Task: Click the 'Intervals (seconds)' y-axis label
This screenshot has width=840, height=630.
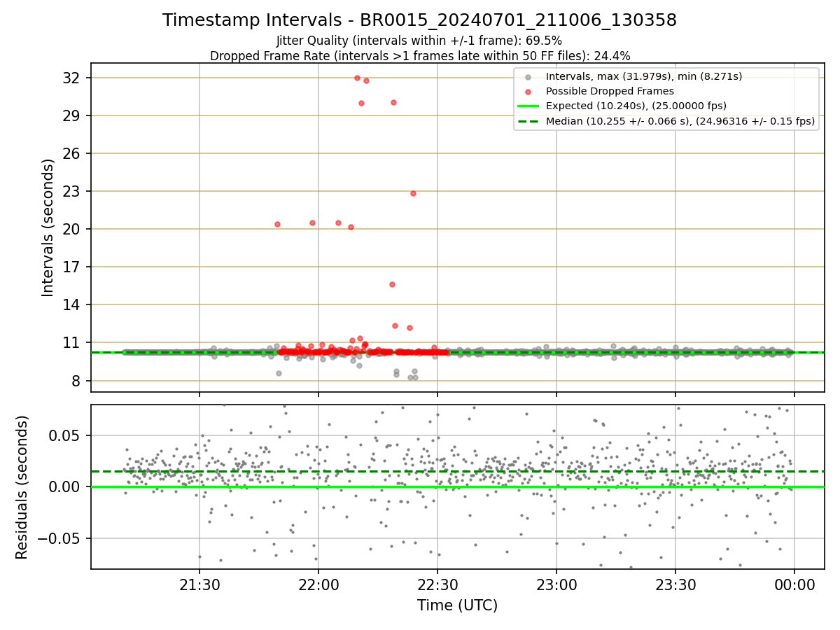Action: click(48, 227)
